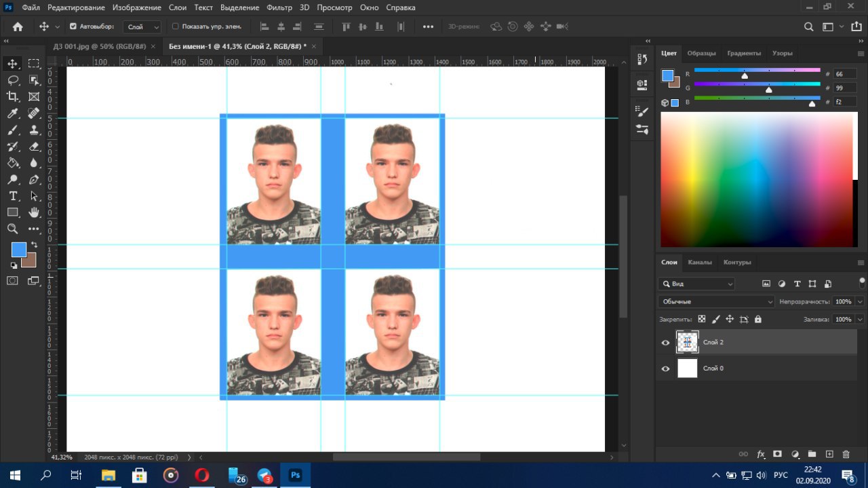Open Photoshop in Windows taskbar
The width and height of the screenshot is (868, 488).
[x=295, y=475]
